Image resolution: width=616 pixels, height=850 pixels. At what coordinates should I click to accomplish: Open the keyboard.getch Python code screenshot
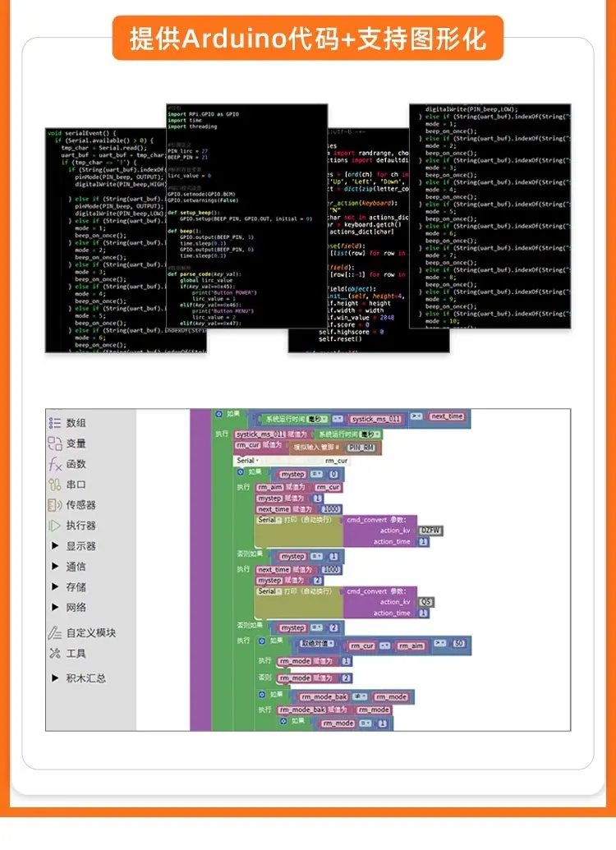[369, 240]
